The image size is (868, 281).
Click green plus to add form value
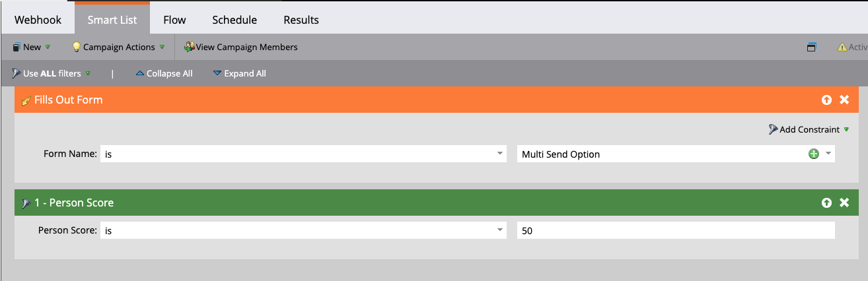pos(814,154)
